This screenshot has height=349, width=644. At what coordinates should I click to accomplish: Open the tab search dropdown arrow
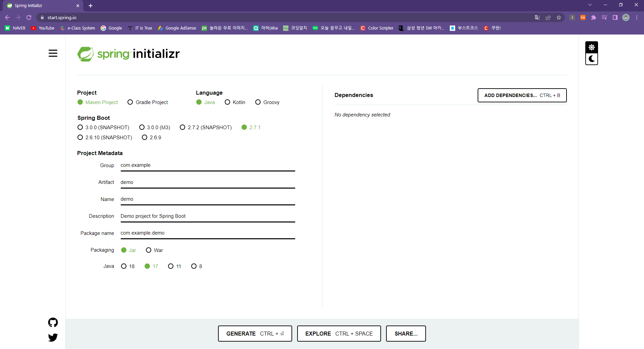pyautogui.click(x=590, y=5)
